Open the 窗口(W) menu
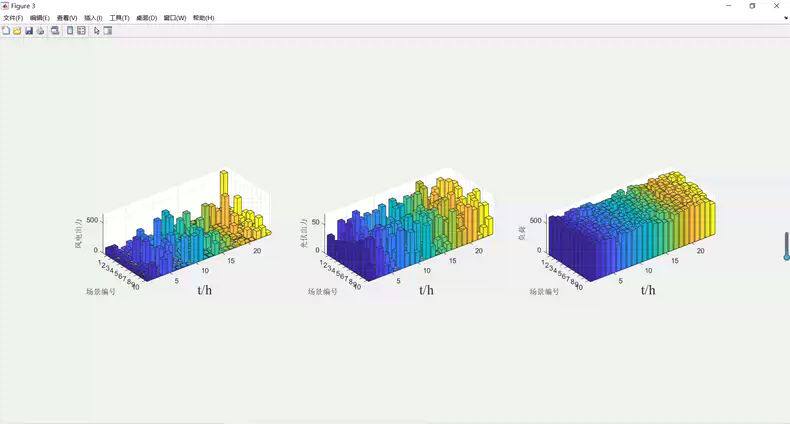The width and height of the screenshot is (790, 424). (x=175, y=18)
